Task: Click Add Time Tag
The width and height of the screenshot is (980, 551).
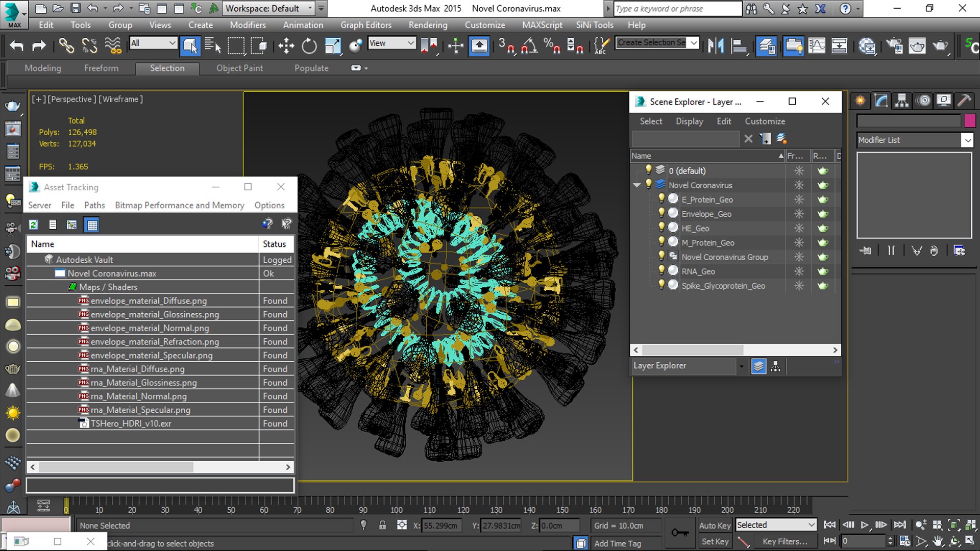Action: 617,543
